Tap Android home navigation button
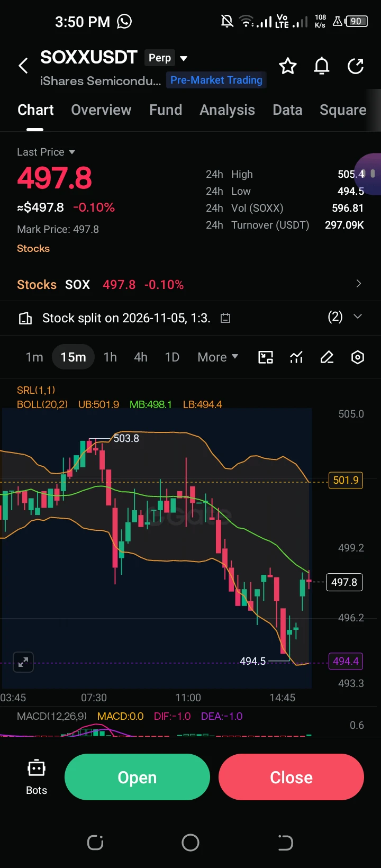This screenshot has height=868, width=381. [190, 842]
